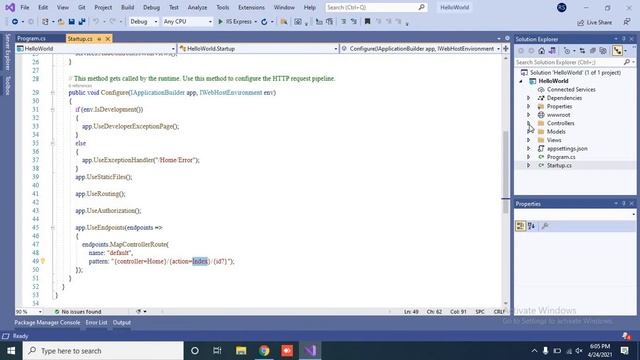The width and height of the screenshot is (640, 360).
Task: Open Pending Changes Filter icon
Action: click(x=567, y=51)
